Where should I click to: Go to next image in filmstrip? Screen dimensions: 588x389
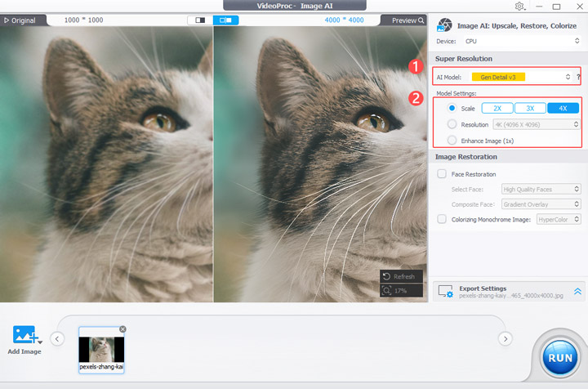[506, 338]
